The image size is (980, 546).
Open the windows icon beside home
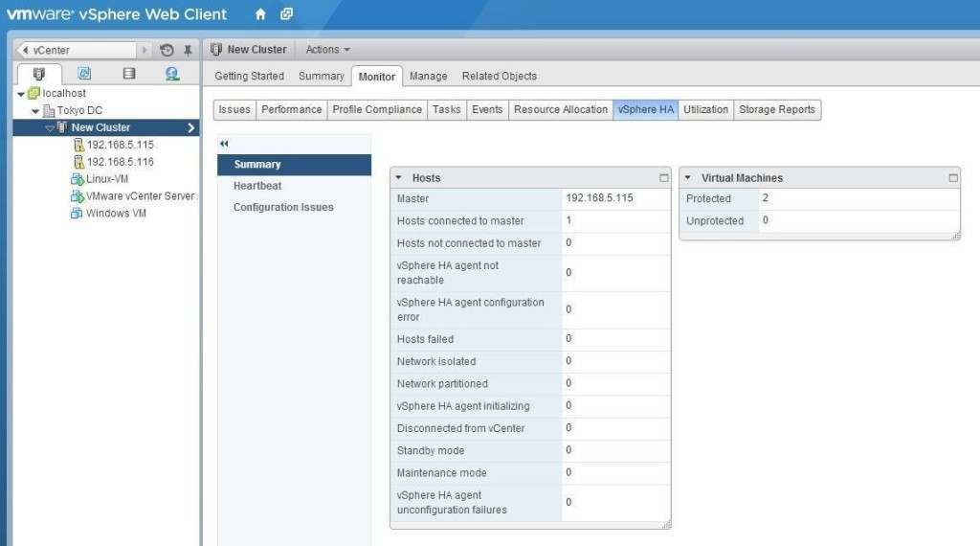point(286,13)
